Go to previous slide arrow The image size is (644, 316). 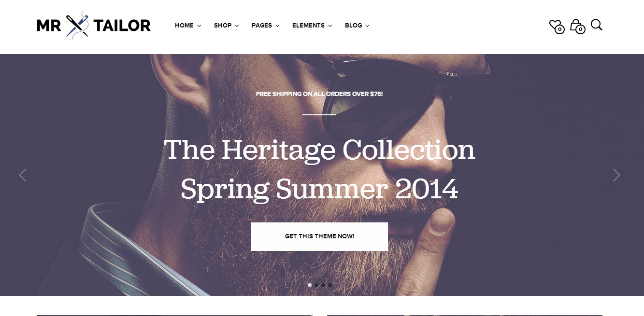coord(22,175)
